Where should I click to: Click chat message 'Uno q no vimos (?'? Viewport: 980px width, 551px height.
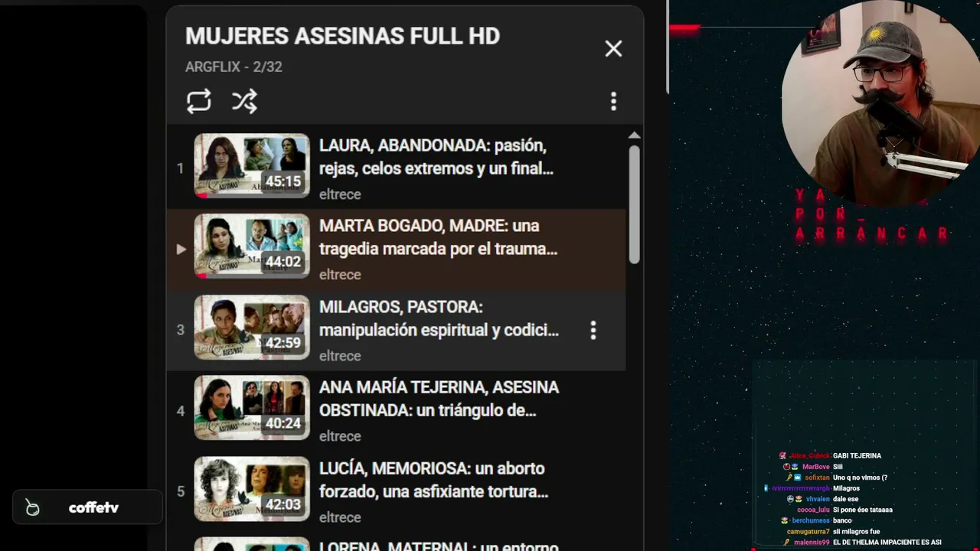pyautogui.click(x=860, y=478)
